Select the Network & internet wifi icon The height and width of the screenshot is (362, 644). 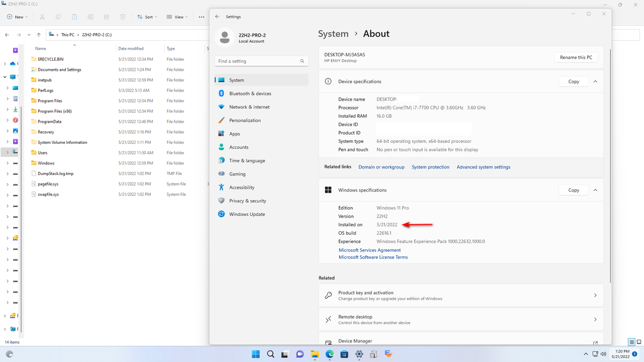221,107
